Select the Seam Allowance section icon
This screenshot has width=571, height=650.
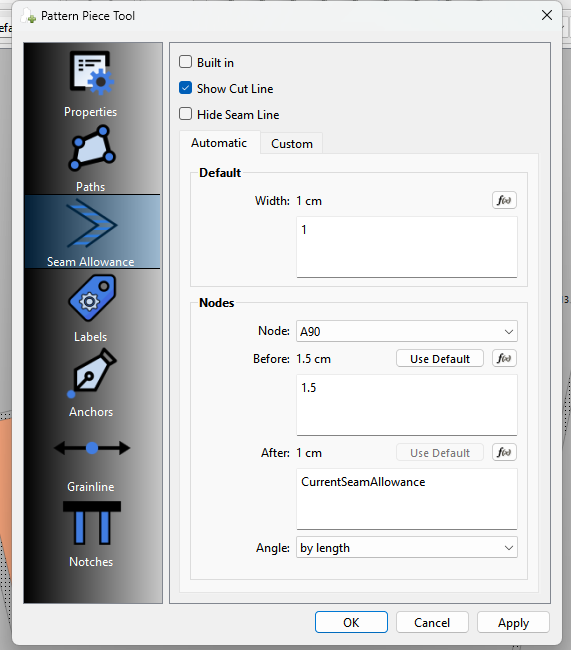[x=92, y=224]
